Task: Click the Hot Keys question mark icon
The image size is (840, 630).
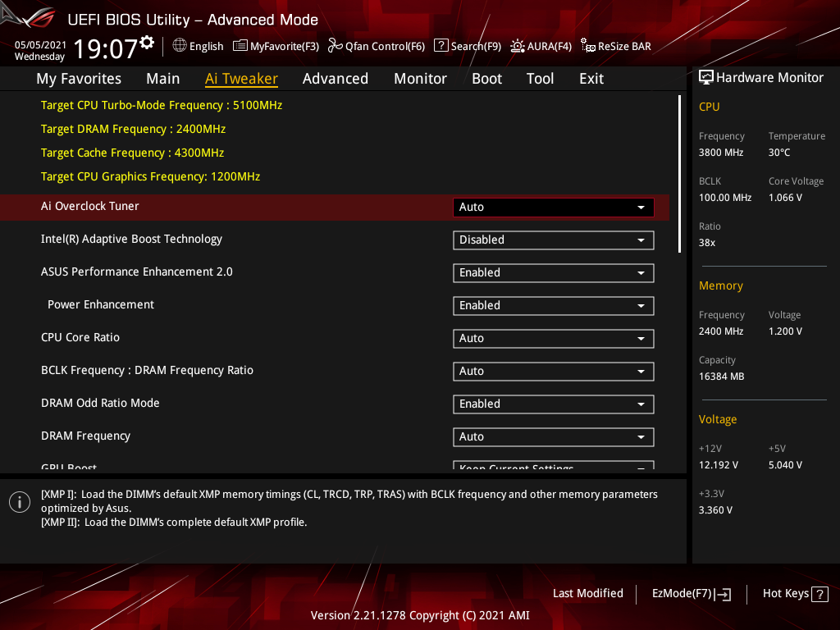Action: [819, 594]
